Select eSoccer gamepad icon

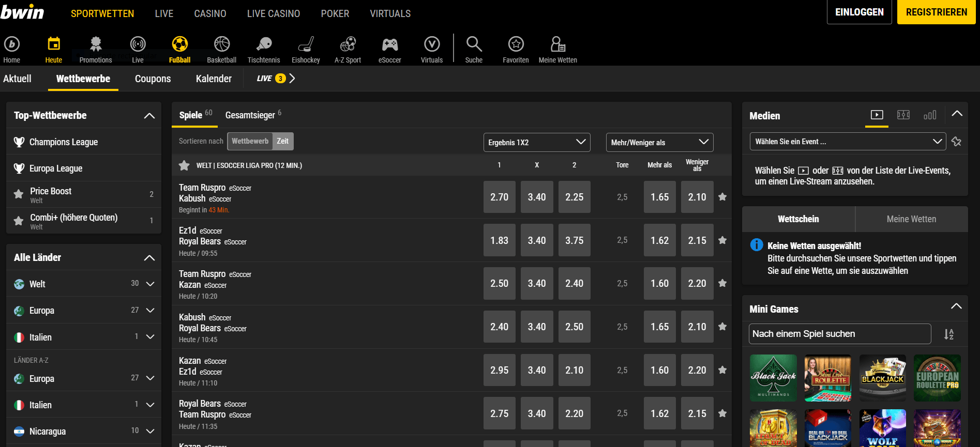tap(389, 44)
